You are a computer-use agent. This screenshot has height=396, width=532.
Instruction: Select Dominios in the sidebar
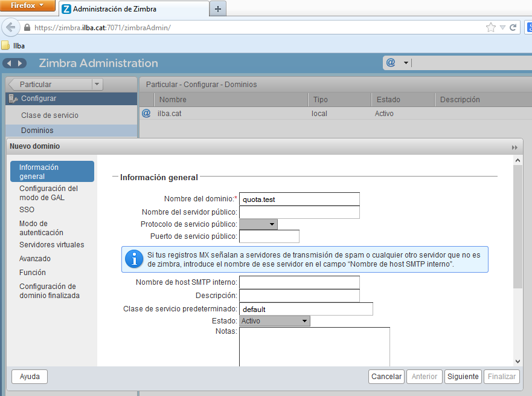coord(71,131)
